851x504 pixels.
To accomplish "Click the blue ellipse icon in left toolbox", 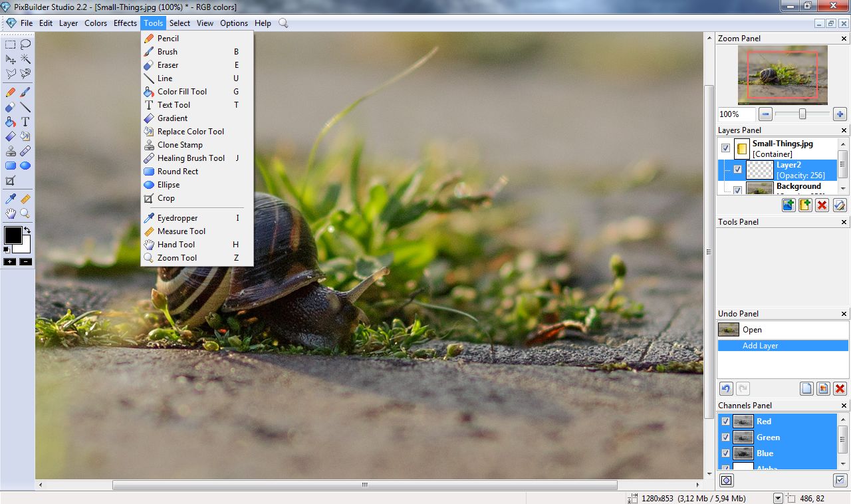I will point(25,166).
